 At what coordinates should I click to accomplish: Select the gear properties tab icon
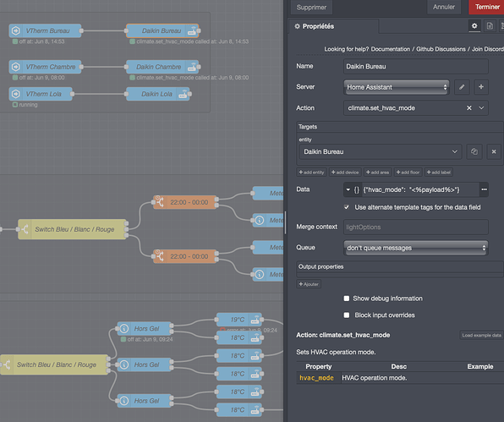click(474, 26)
